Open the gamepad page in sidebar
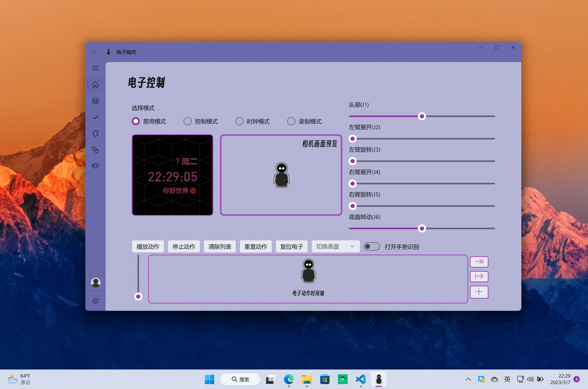The height and width of the screenshot is (389, 588). point(95,166)
